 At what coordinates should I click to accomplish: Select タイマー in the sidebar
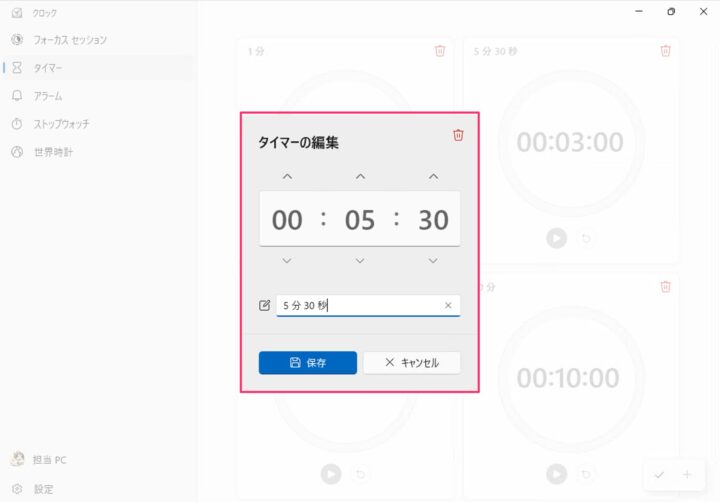click(48, 68)
